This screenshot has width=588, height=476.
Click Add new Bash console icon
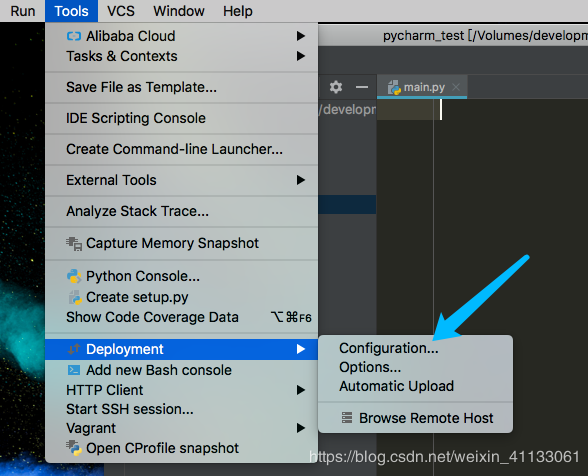click(74, 370)
